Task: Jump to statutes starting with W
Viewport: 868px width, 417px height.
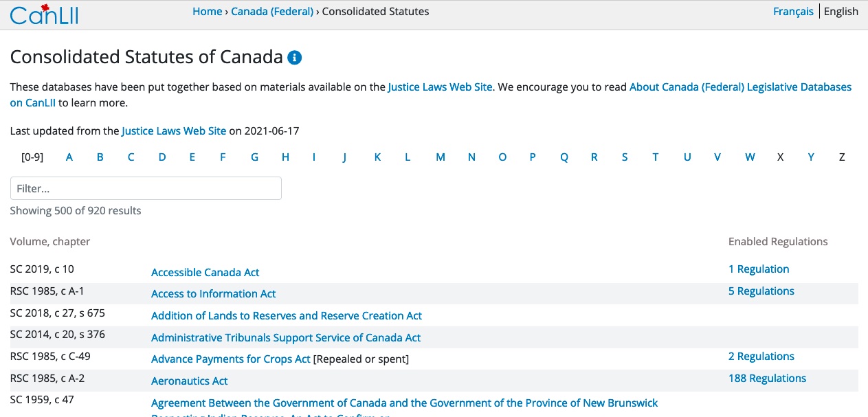Action: tap(750, 157)
